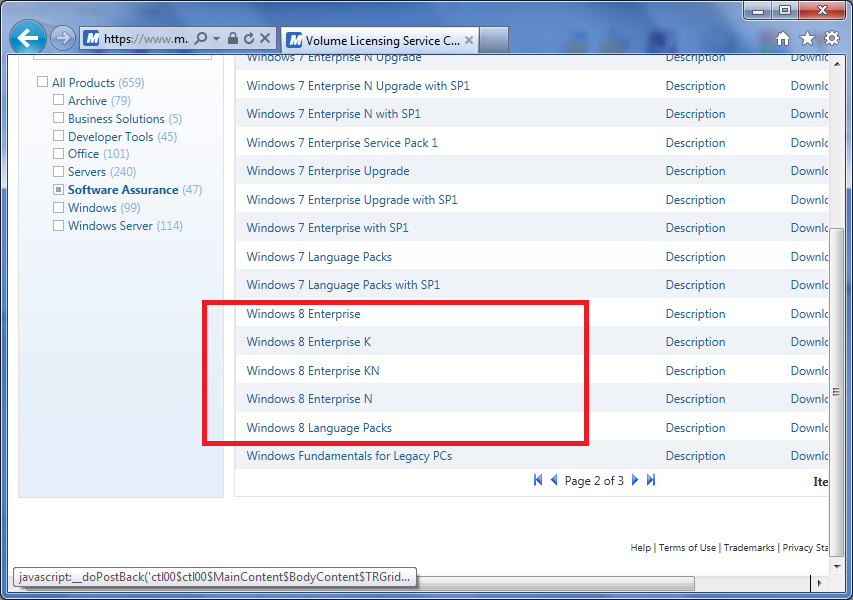Open Windows 8 Enterprise product link
The image size is (853, 600).
click(303, 314)
